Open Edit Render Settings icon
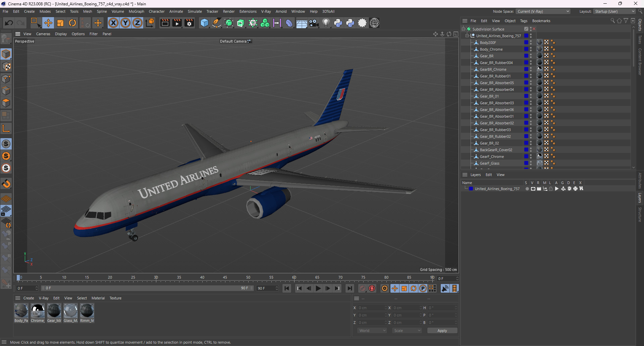 point(189,23)
